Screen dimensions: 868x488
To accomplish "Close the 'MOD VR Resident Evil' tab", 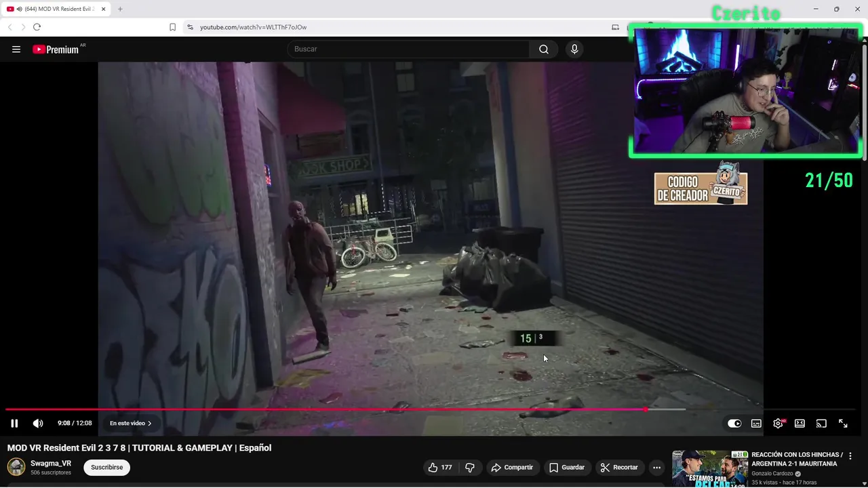I will click(x=103, y=9).
